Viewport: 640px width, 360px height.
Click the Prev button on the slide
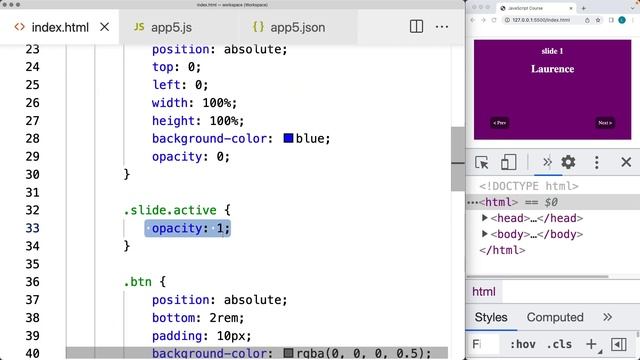pos(500,123)
